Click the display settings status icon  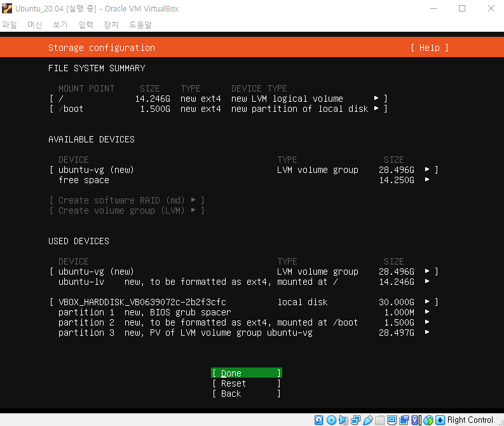pyautogui.click(x=392, y=420)
